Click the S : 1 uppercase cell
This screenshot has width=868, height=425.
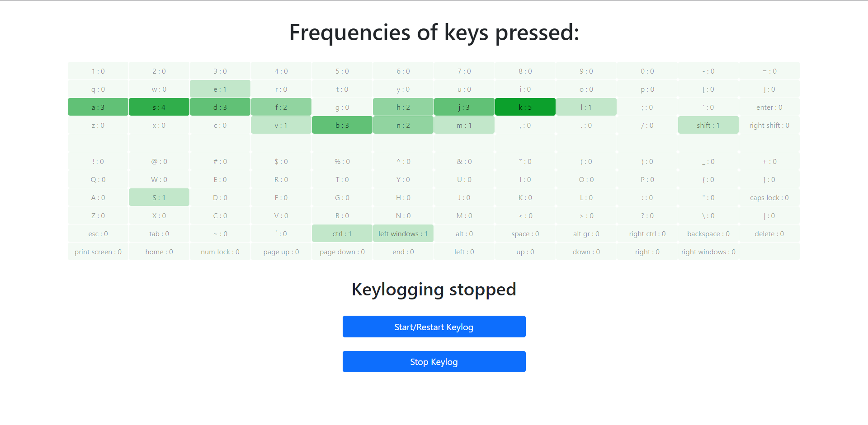coord(159,197)
